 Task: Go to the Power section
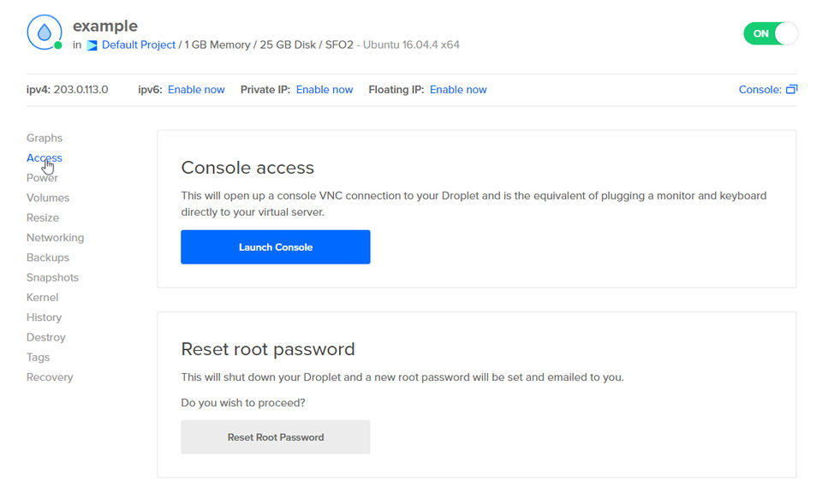[43, 178]
